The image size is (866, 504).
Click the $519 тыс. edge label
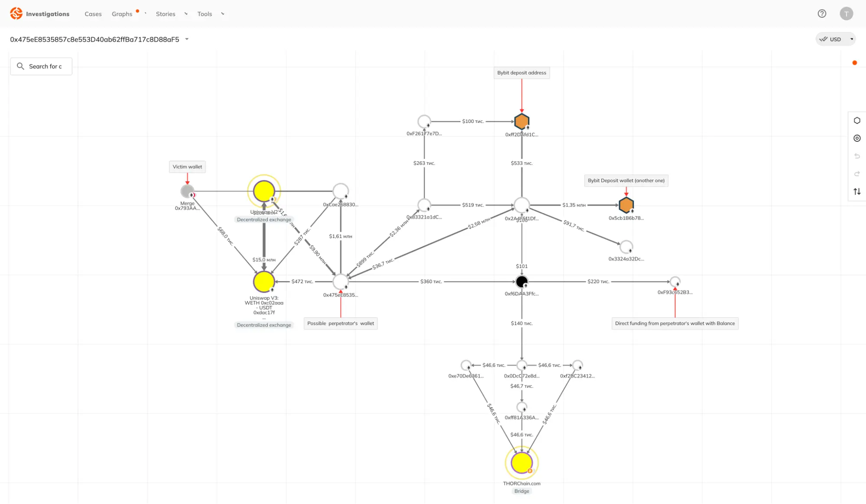click(x=473, y=205)
